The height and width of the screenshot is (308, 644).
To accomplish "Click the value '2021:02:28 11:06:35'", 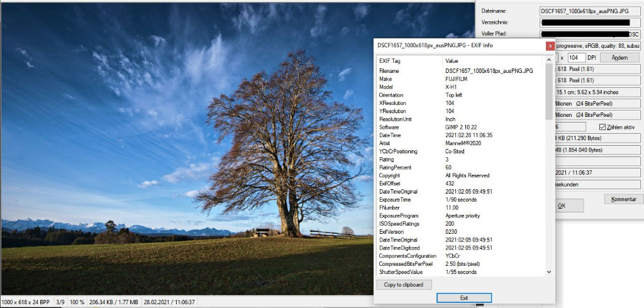I will (469, 135).
